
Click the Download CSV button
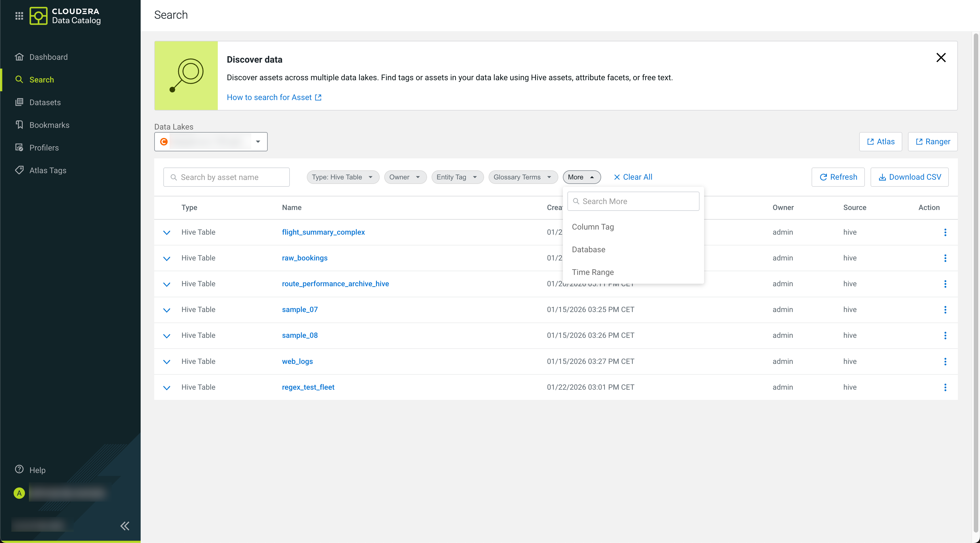coord(909,177)
